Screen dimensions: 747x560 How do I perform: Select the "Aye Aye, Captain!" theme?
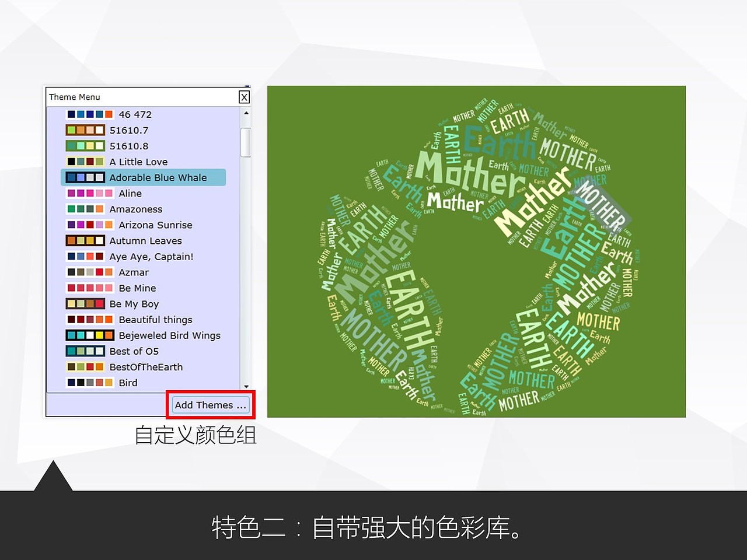tap(151, 256)
